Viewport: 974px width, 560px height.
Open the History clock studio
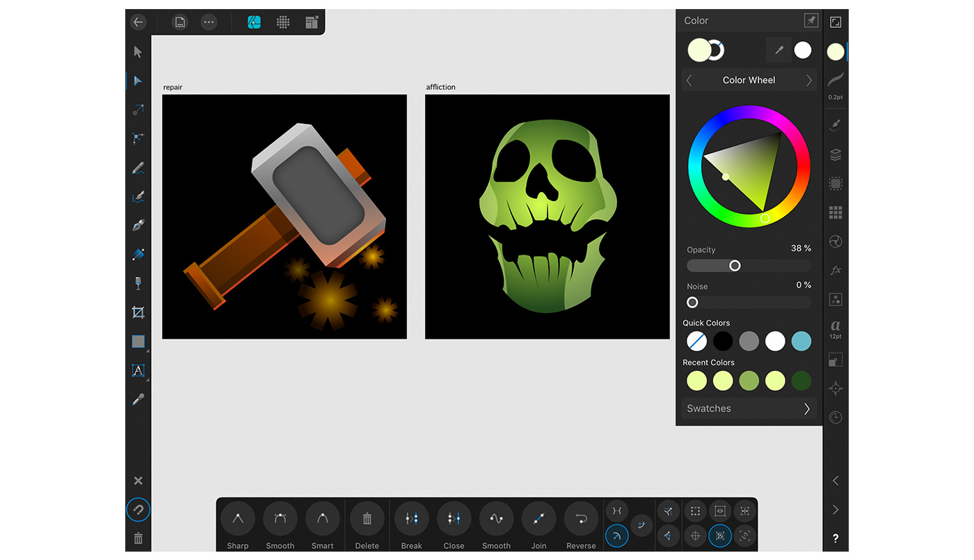coord(836,417)
